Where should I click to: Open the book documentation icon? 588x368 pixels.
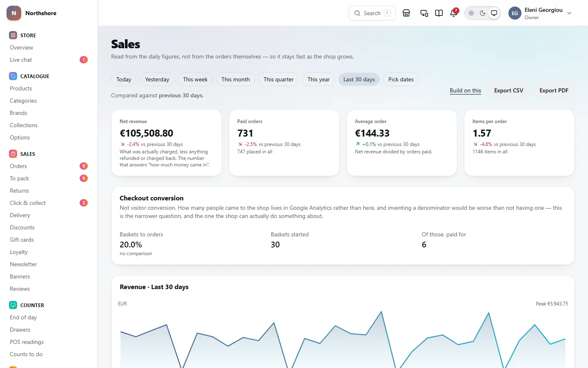click(x=439, y=13)
